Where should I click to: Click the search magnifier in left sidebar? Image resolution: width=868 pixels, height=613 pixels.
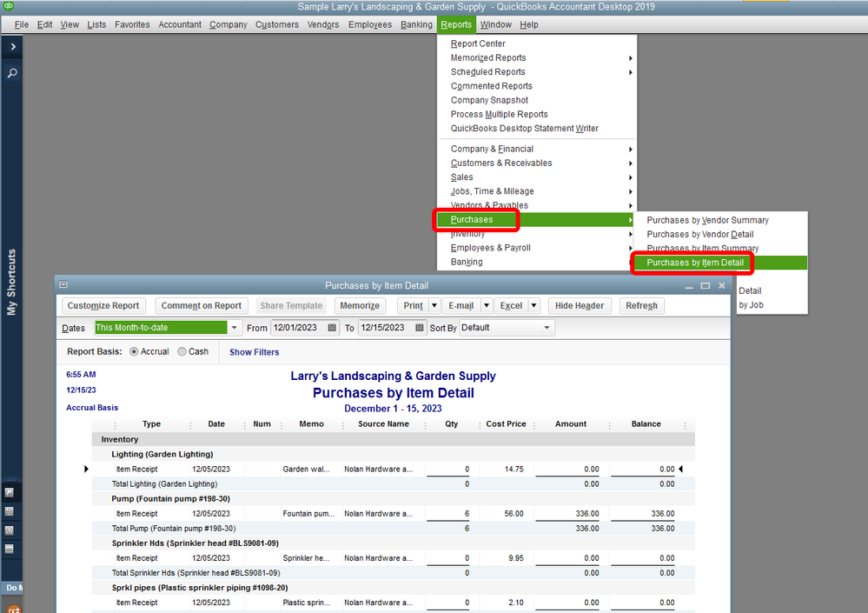[x=12, y=74]
